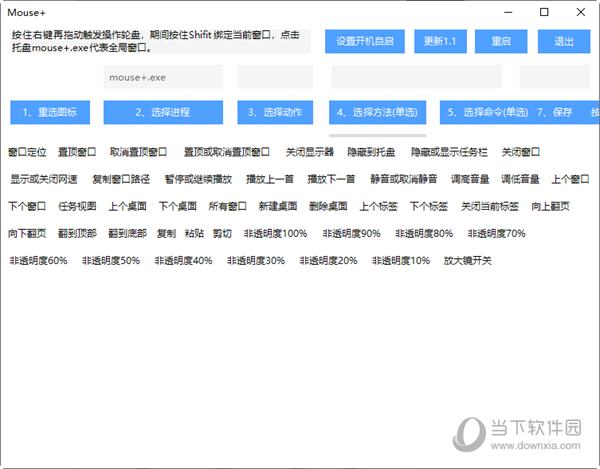Image resolution: width=600 pixels, height=469 pixels.
Task: Click the 设置开机自启 button
Action: (x=364, y=41)
